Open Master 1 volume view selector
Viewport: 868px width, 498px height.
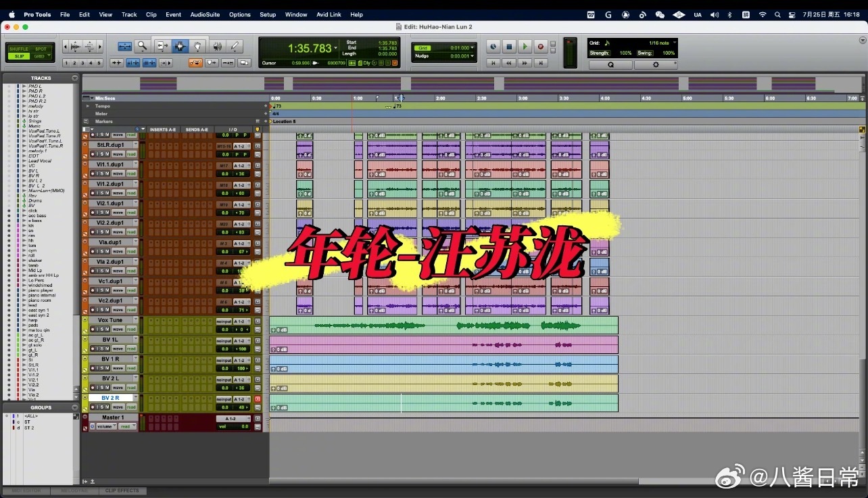pyautogui.click(x=107, y=426)
